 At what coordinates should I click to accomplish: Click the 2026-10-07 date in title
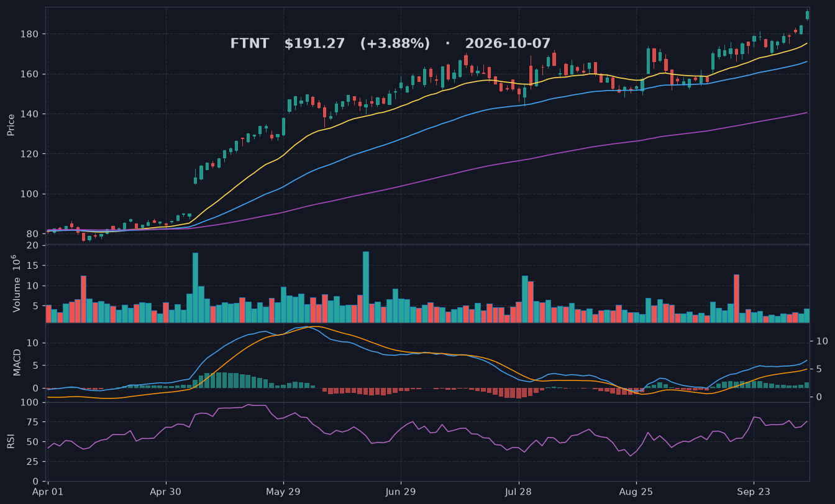508,44
